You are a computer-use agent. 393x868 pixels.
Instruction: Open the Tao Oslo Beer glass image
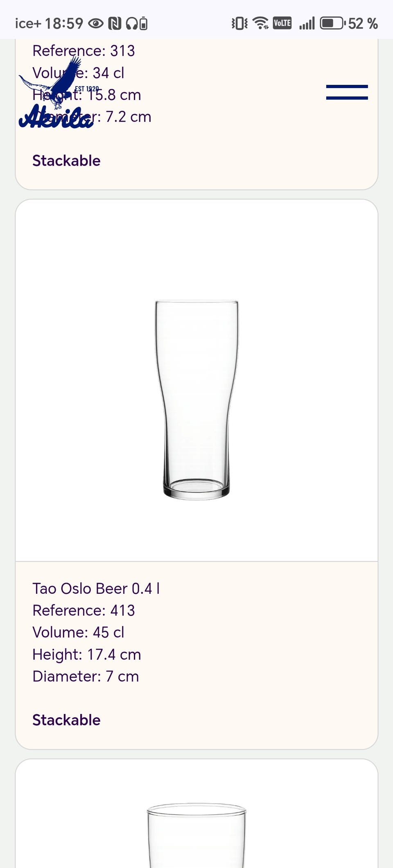196,400
